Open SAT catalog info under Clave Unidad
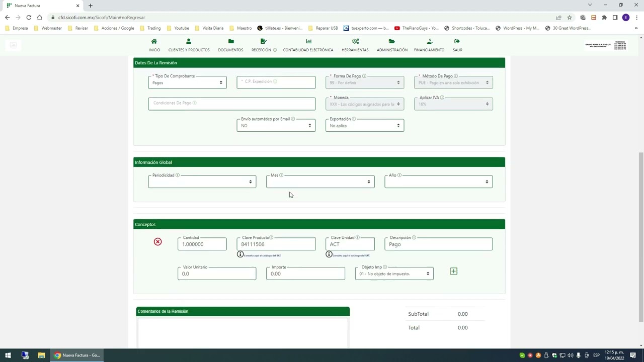The image size is (644, 362). [x=329, y=254]
